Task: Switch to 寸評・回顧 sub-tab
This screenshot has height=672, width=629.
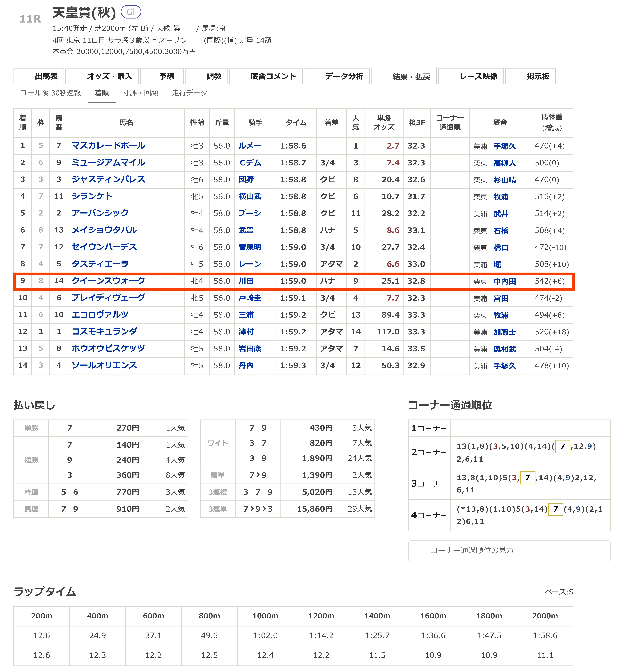Action: point(141,93)
